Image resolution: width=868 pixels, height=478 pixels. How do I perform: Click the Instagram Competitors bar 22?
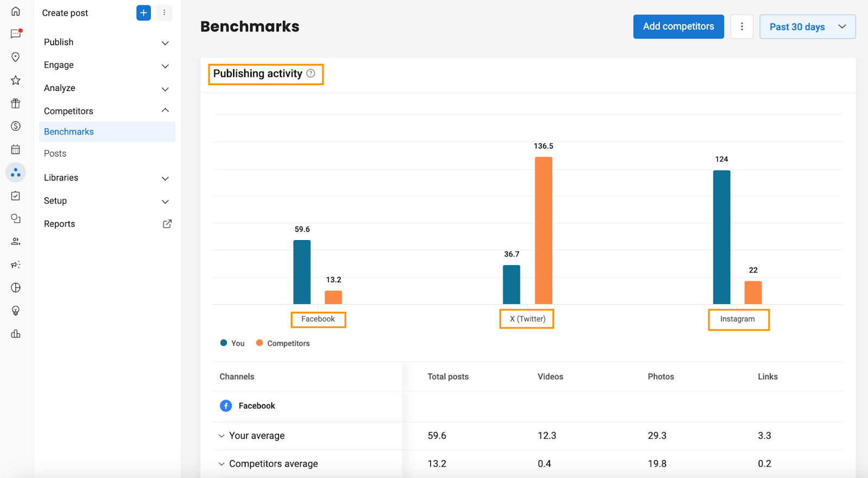pyautogui.click(x=753, y=293)
